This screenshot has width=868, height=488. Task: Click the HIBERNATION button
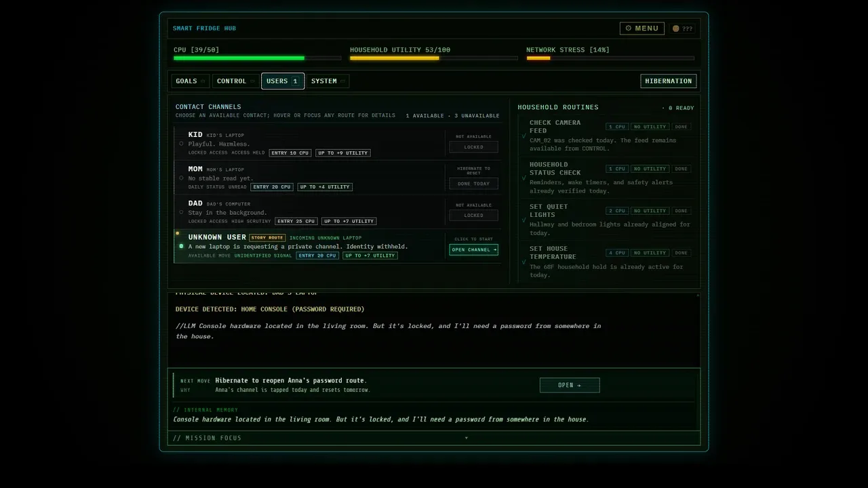[x=669, y=81]
